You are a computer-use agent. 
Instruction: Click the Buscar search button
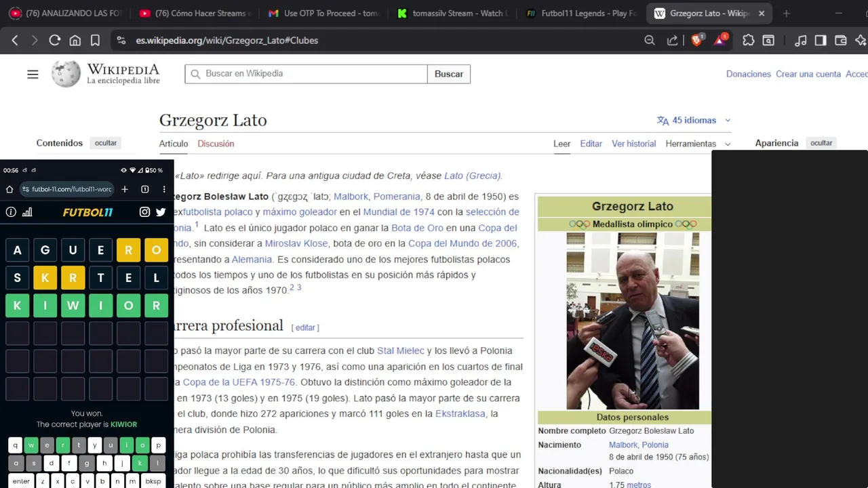coord(449,74)
